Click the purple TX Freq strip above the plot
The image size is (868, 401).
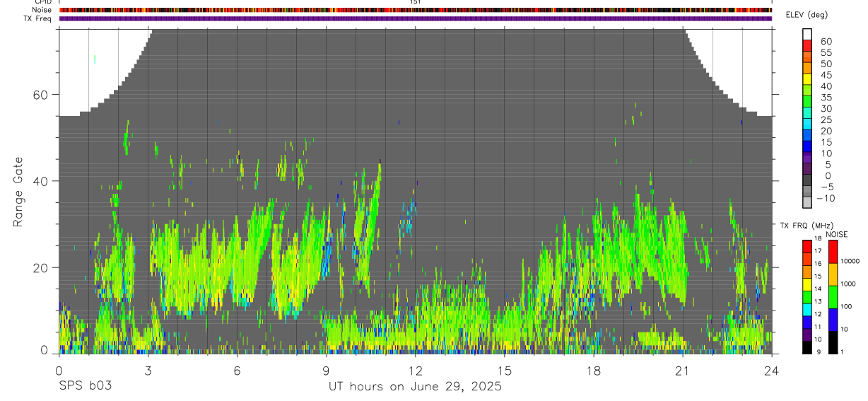(415, 18)
